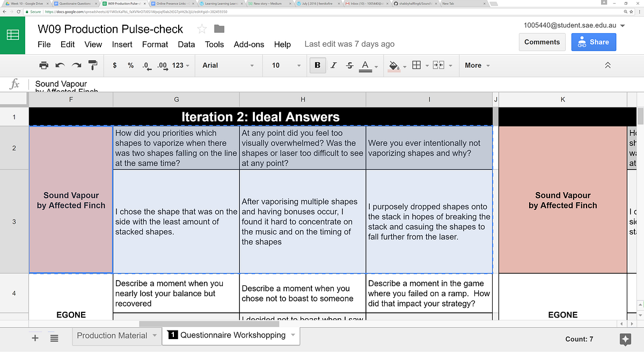
Task: Click the blue Share button
Action: (x=594, y=42)
